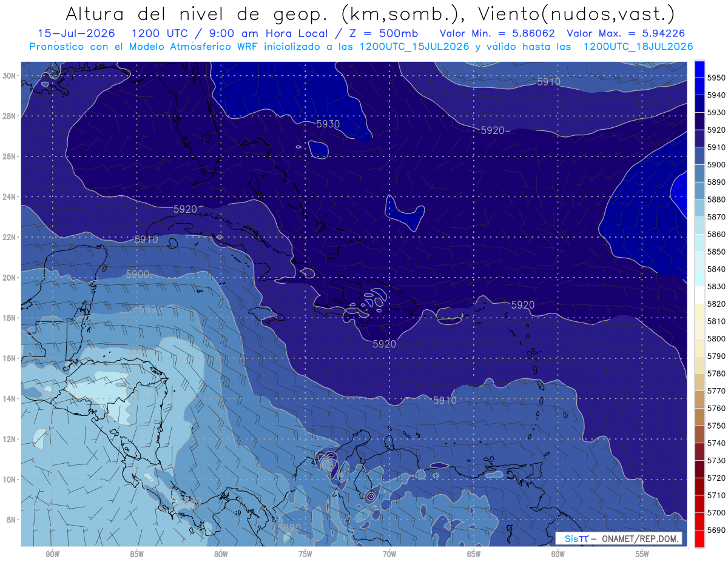Image resolution: width=728 pixels, height=562 pixels.
Task: Click the '5690' label on the color bar
Action: pos(716,530)
